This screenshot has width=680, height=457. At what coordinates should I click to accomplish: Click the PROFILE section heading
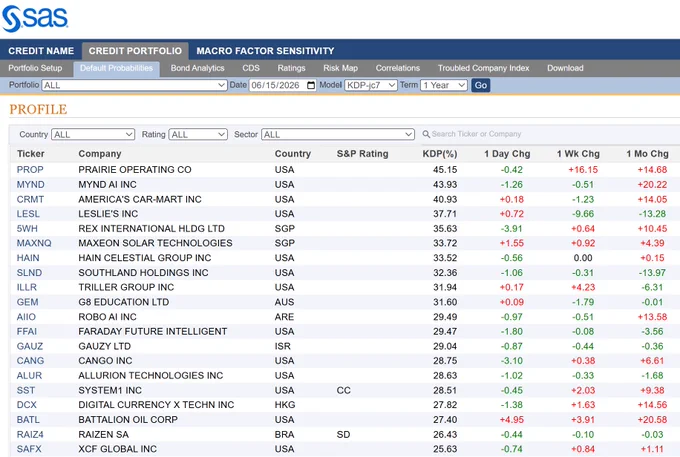pyautogui.click(x=38, y=109)
